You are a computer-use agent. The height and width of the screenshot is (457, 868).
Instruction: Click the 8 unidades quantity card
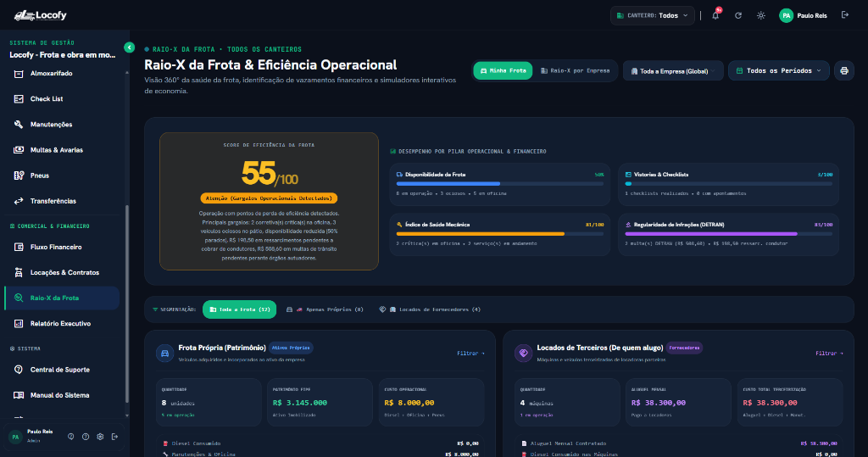[209, 403]
